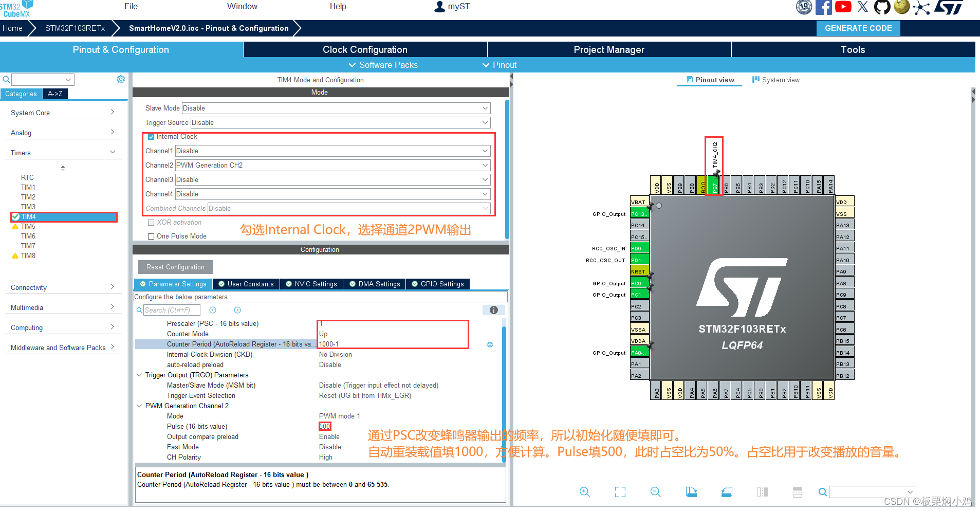Open the Channel4 dropdown

coord(333,194)
